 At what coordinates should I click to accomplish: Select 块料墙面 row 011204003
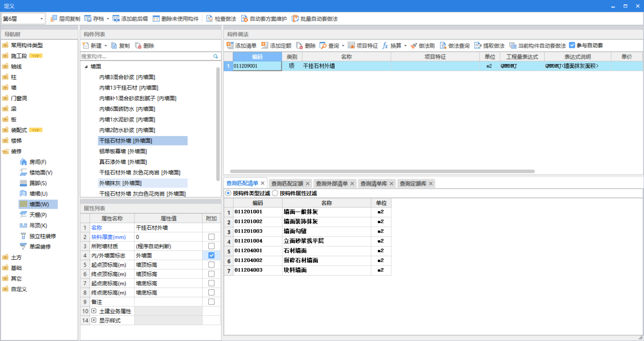pyautogui.click(x=307, y=270)
